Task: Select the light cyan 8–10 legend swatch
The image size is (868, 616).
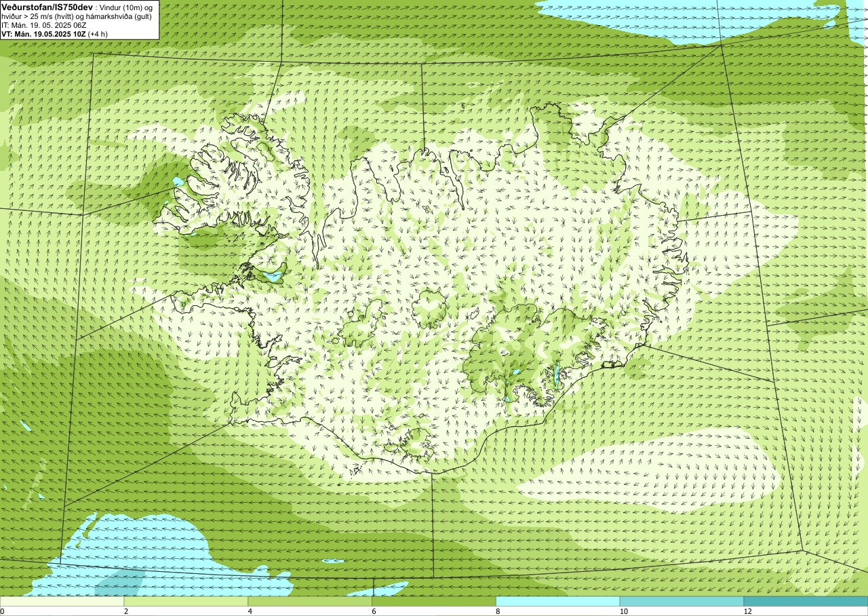Action: click(558, 601)
